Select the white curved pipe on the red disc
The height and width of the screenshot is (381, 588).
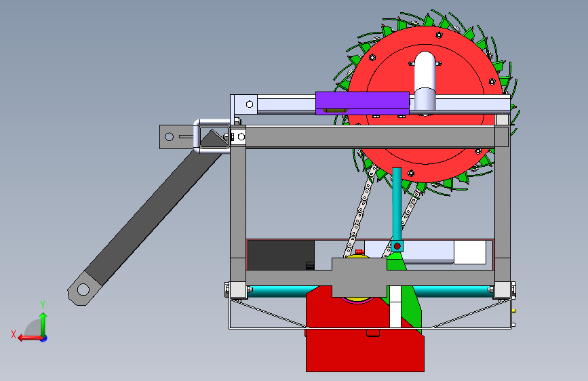coord(425,80)
